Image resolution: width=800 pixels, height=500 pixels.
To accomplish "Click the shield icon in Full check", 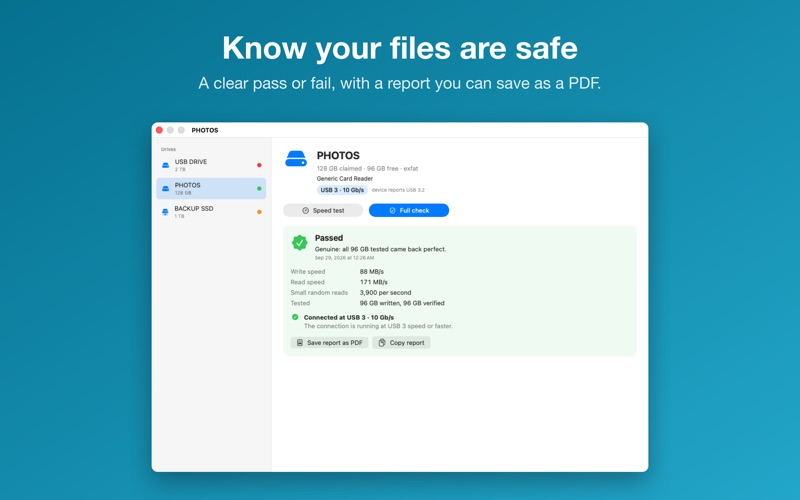I will pyautogui.click(x=392, y=210).
